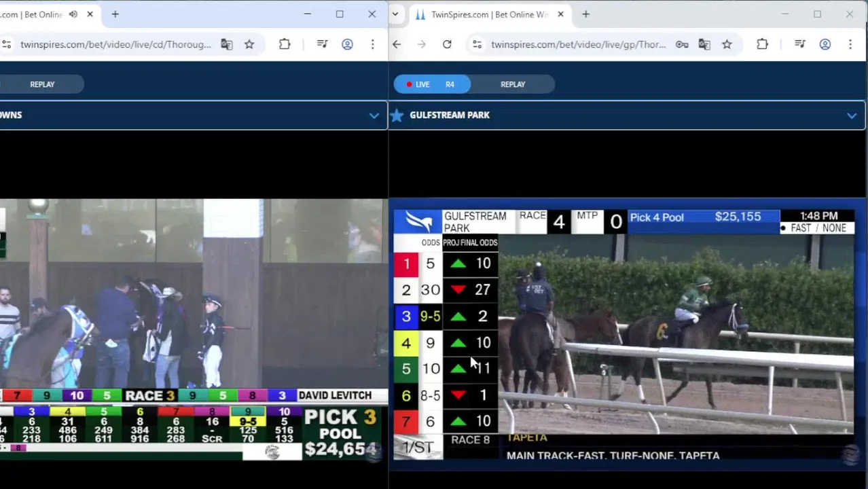Open media controls in left window
The image size is (868, 489).
(323, 44)
